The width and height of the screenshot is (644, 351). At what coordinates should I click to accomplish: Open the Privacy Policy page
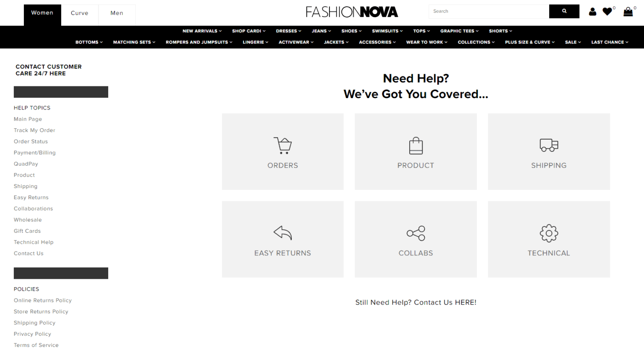[32, 334]
